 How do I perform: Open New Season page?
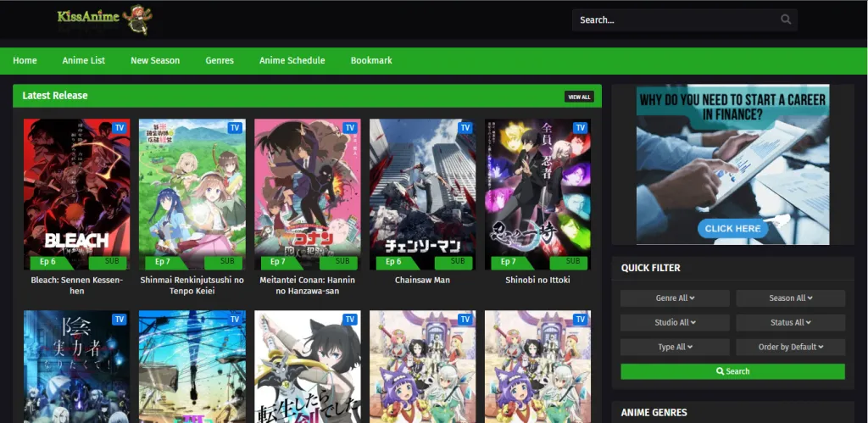click(x=155, y=60)
